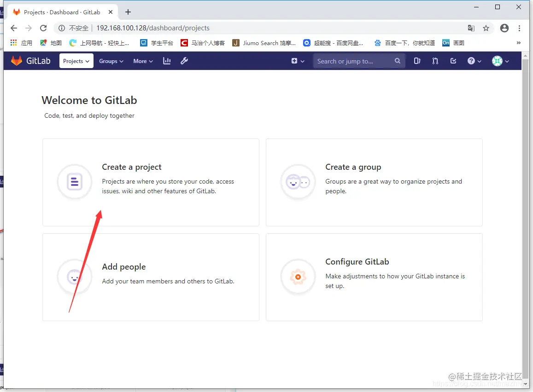Viewport: 533px width, 392px height.
Task: Bookmark the page with star icon
Action: [486, 28]
